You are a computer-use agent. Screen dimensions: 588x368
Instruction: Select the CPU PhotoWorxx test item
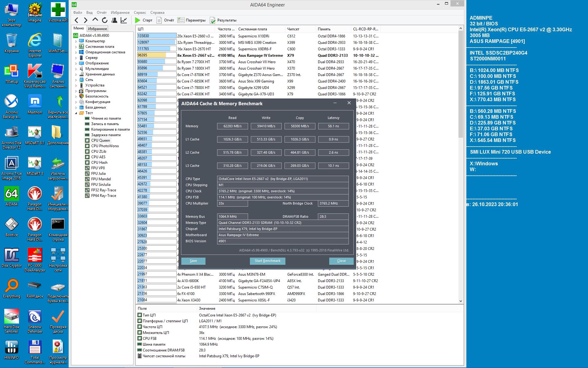(x=105, y=146)
